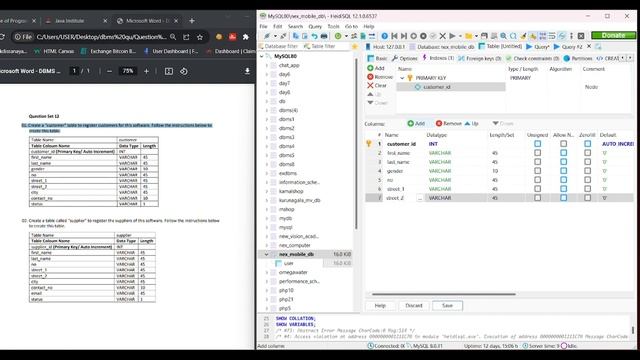Click the HeidiSQL help question-mark toolbar icon
This screenshot has height=360, width=640.
[384, 36]
